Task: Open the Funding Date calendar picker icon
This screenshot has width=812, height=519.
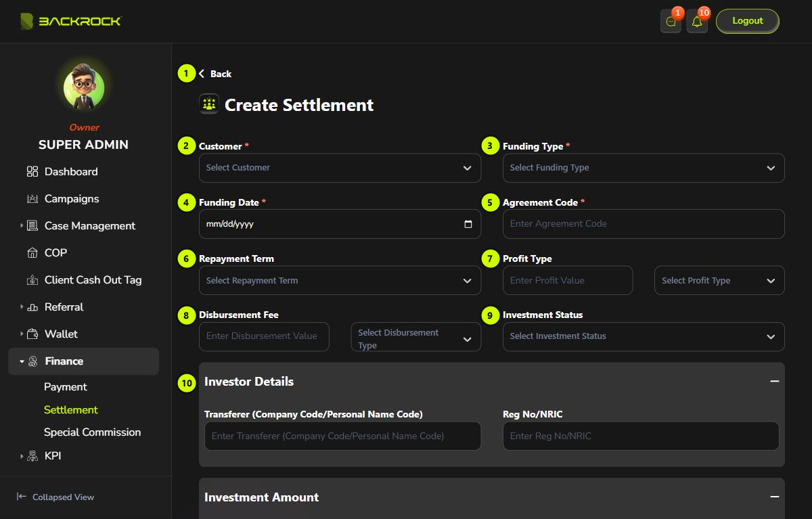Action: click(x=468, y=224)
